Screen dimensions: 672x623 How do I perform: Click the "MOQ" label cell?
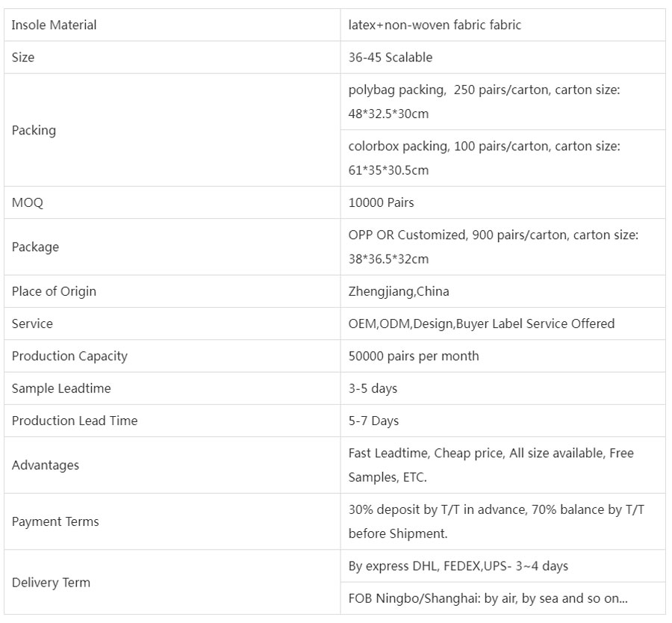point(28,203)
